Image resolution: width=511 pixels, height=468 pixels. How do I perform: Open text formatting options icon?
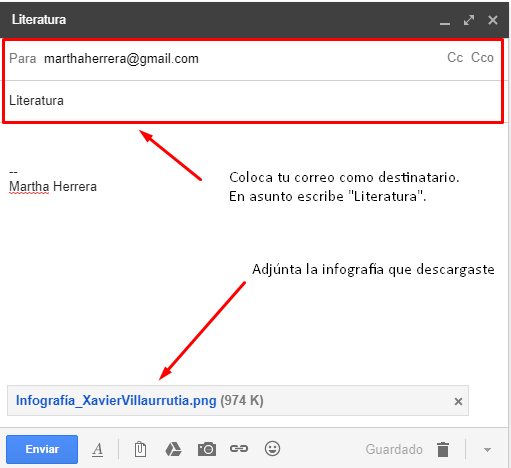(97, 449)
